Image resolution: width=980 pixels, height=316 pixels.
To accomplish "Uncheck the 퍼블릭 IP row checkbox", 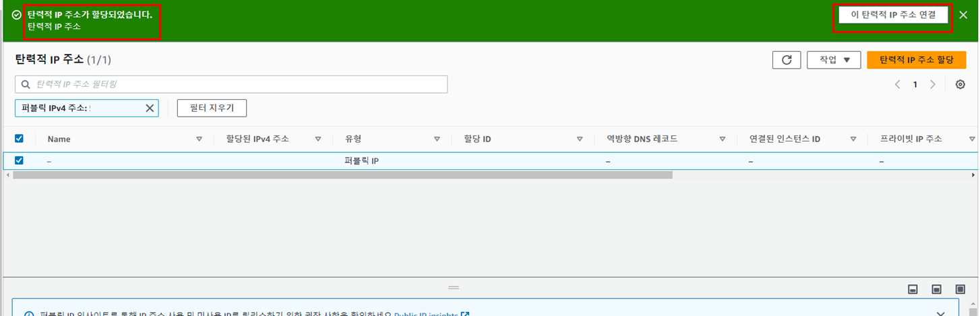I will 19,160.
